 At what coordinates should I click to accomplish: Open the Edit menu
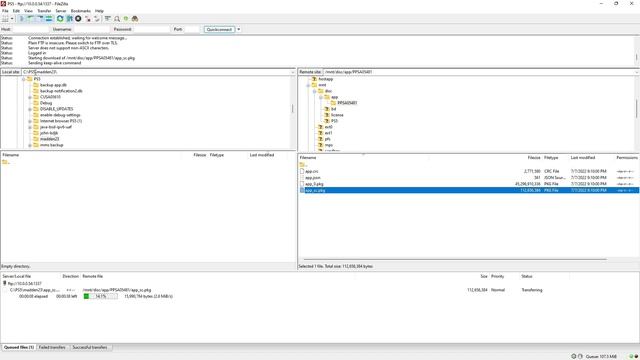click(16, 11)
